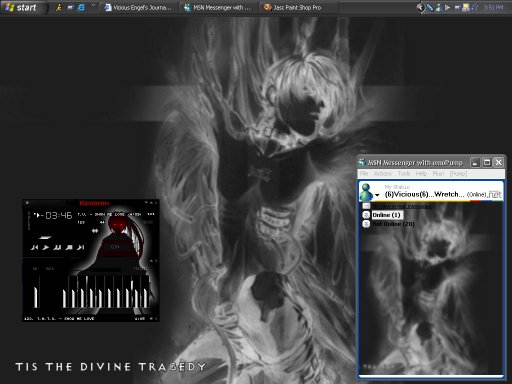Image resolution: width=512 pixels, height=384 pixels.
Task: Stop playback in media player
Action: tap(69, 247)
